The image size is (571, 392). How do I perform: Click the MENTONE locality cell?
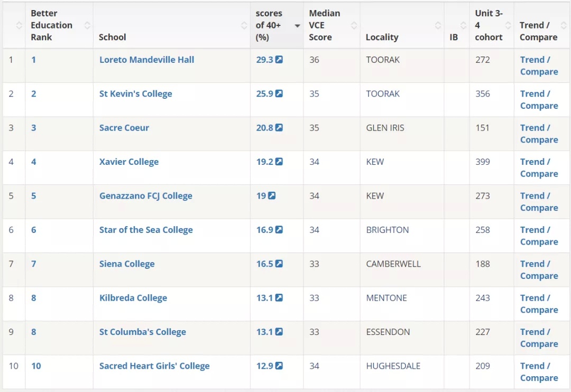tap(386, 298)
